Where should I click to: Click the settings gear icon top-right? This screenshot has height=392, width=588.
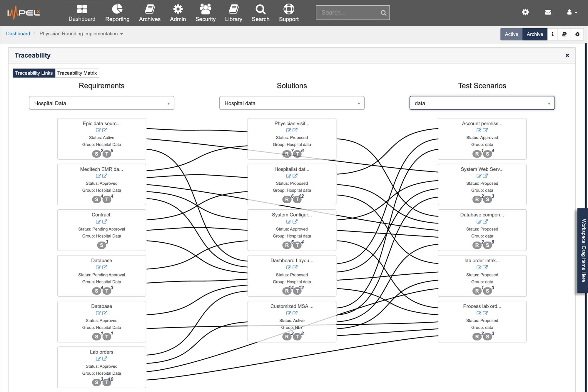[525, 12]
